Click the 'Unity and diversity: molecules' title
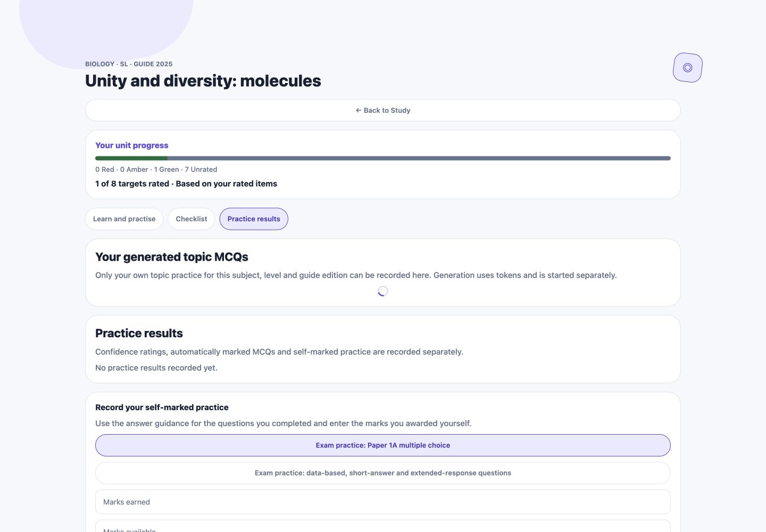Screen dimensions: 766x532 (x=203, y=81)
